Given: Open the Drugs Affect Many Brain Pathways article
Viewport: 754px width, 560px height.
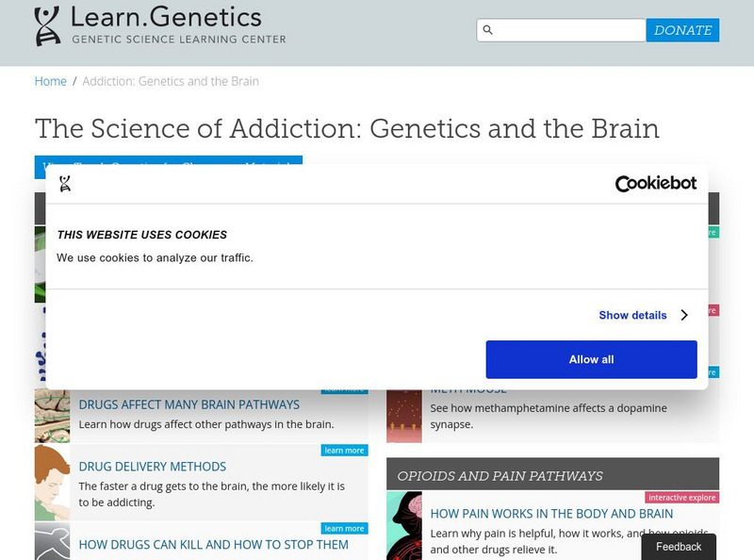Looking at the screenshot, I should [189, 404].
